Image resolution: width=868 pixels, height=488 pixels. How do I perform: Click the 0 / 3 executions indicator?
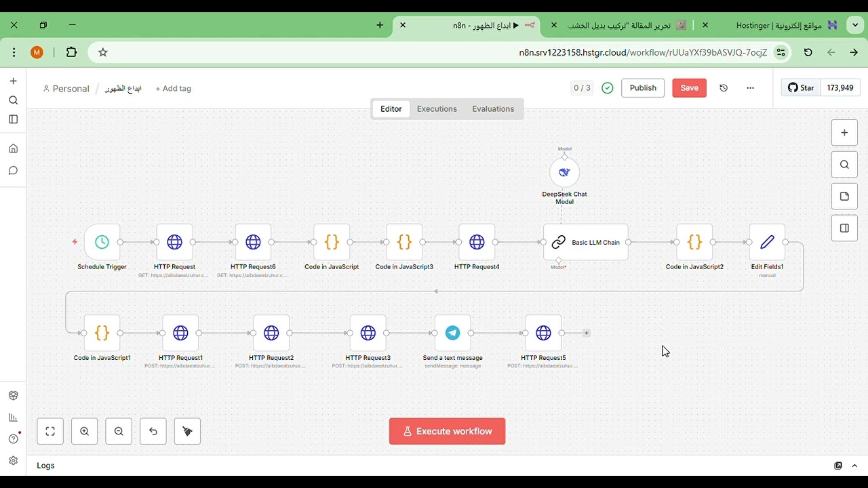coord(582,88)
